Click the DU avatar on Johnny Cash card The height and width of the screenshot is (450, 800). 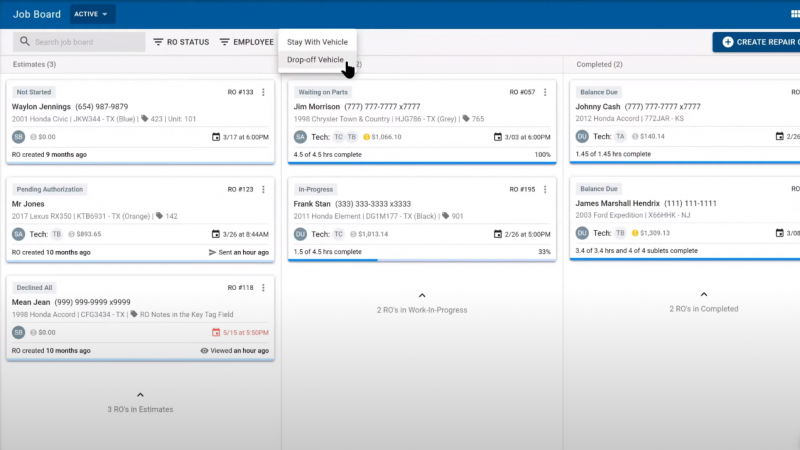pos(582,137)
